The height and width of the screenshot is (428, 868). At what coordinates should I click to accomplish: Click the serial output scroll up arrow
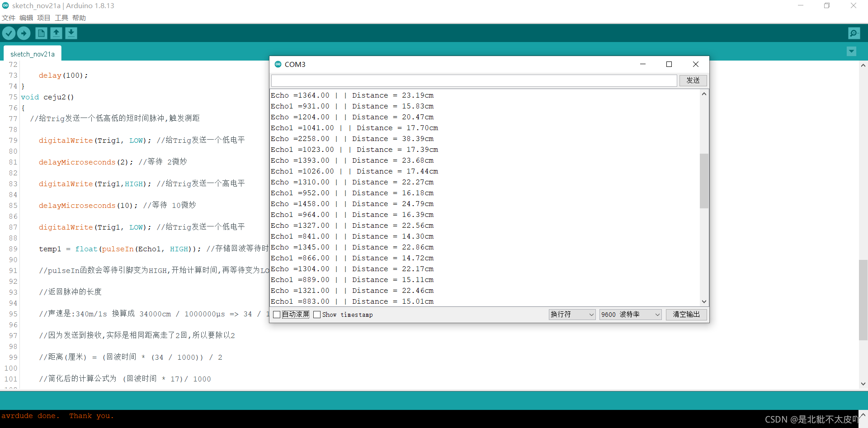[x=704, y=94]
